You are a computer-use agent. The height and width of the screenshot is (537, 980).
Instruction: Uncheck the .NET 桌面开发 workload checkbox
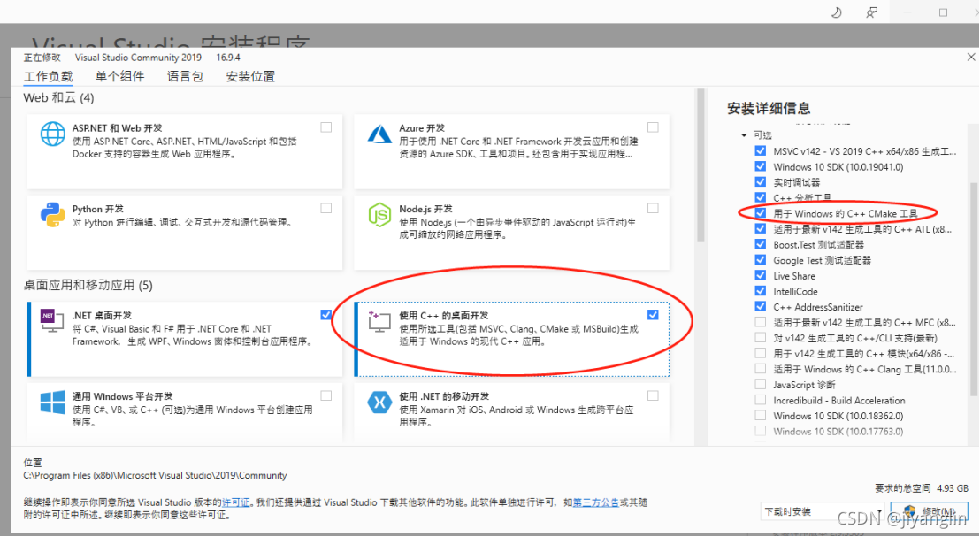click(x=326, y=314)
